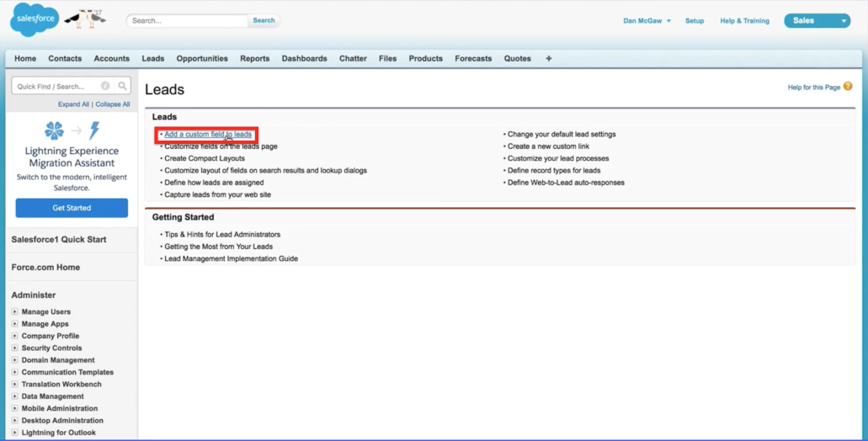Open the Dashboards tab
Screen dimensions: 868x441
pos(305,58)
